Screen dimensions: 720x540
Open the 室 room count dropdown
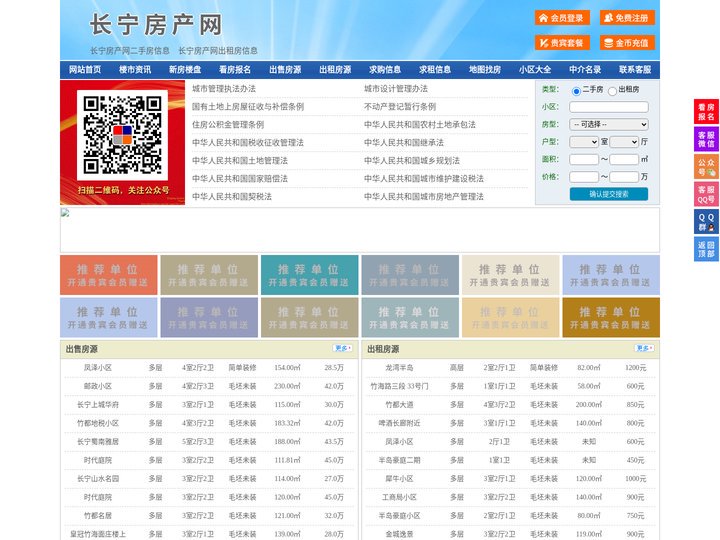point(584,142)
